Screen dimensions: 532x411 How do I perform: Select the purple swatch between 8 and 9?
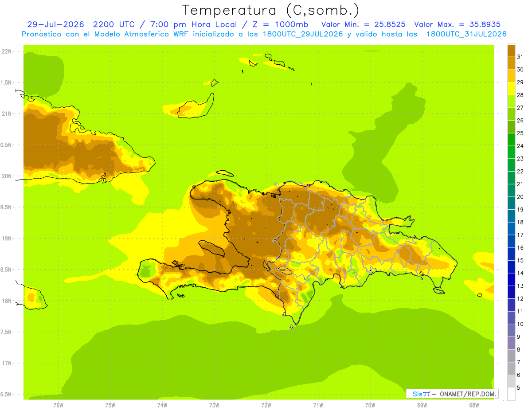[x=511, y=343]
